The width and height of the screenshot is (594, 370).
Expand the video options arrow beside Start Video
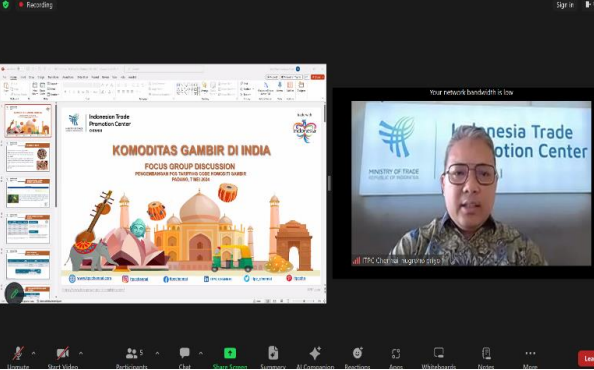(x=81, y=353)
